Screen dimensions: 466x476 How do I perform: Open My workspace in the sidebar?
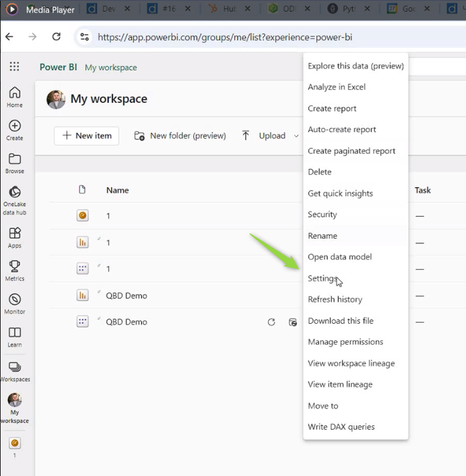click(14, 408)
